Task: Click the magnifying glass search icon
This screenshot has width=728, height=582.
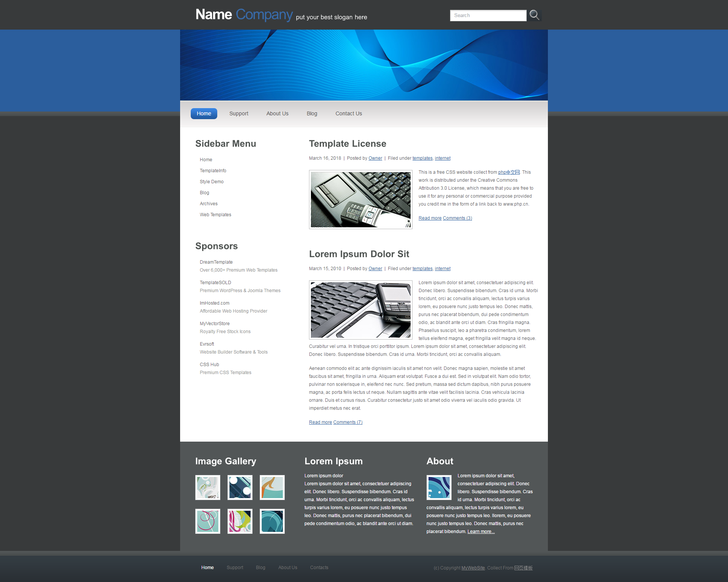Action: (x=534, y=15)
